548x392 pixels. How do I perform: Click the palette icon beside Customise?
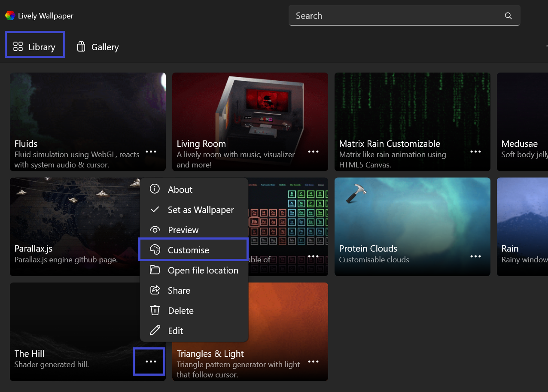tap(155, 250)
